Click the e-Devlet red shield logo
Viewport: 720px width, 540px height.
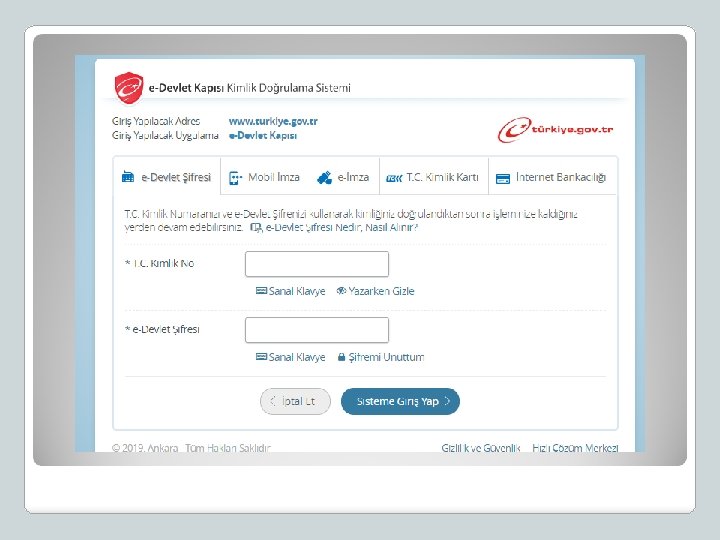coord(129,87)
